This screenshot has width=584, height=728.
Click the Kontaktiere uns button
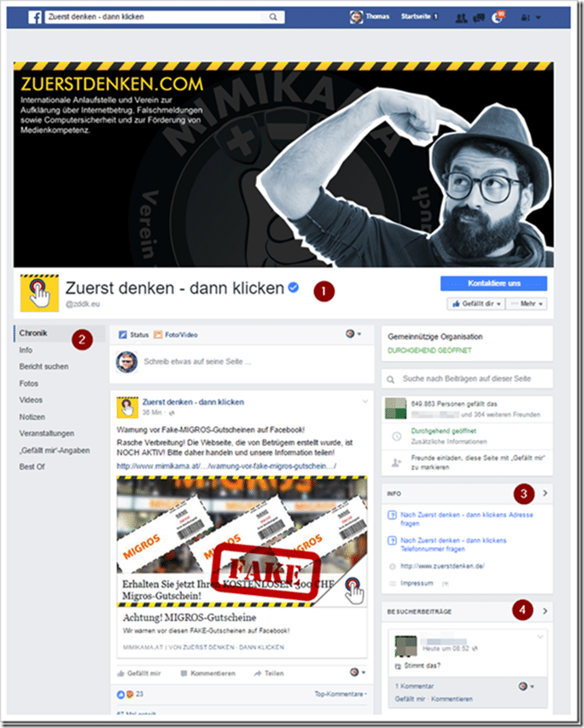click(493, 283)
